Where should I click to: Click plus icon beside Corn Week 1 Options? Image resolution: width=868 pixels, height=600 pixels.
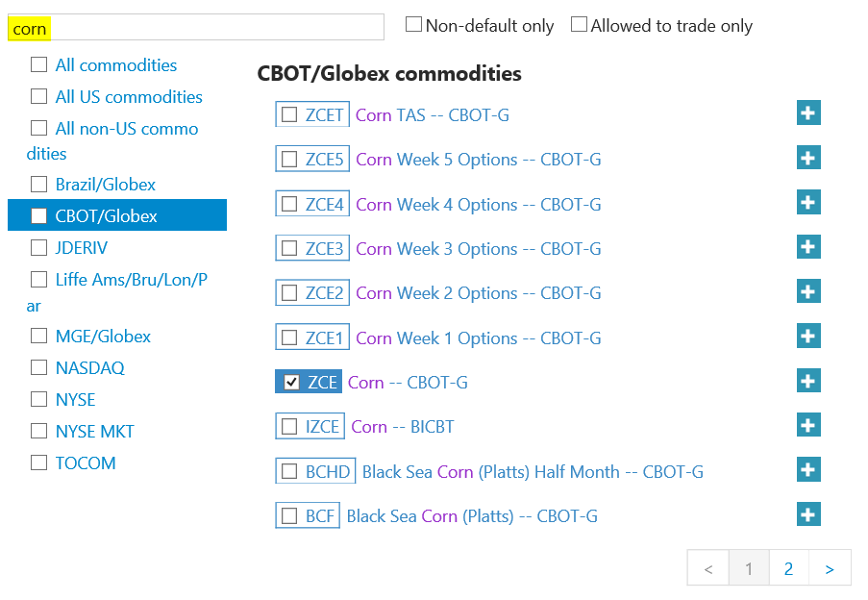[808, 336]
